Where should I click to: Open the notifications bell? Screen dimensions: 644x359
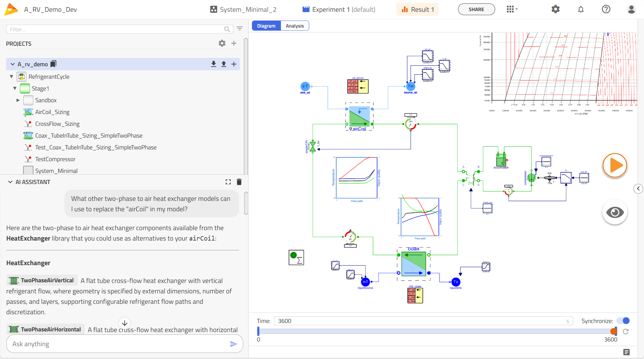point(581,9)
